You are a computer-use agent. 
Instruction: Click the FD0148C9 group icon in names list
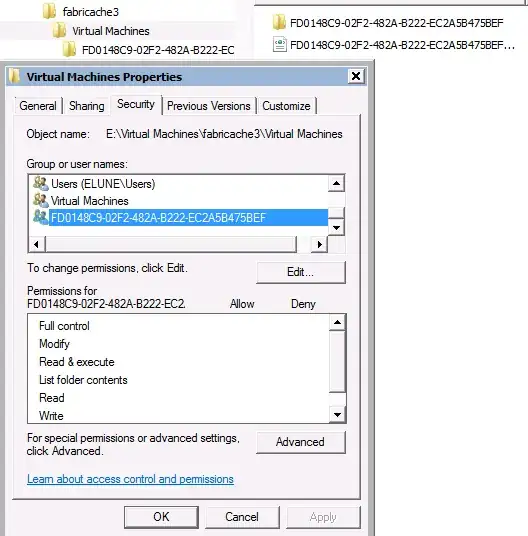(41, 217)
